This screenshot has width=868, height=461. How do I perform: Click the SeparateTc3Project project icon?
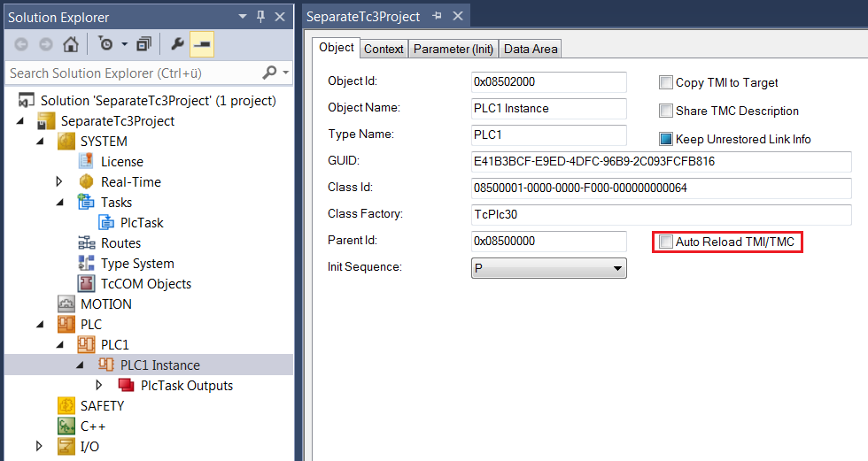pos(46,121)
